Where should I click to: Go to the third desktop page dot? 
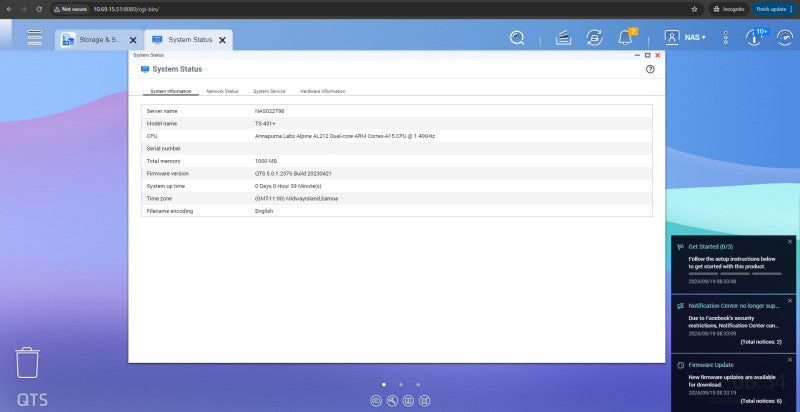[x=418, y=385]
